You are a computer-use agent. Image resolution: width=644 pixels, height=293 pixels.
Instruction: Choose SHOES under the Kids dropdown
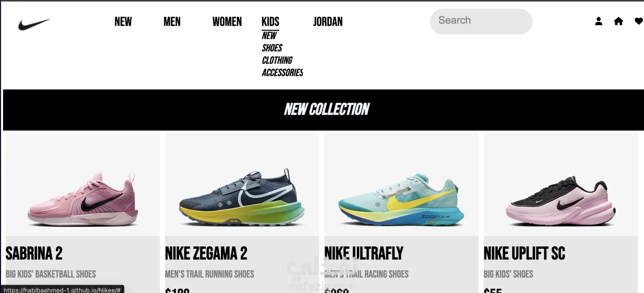[272, 48]
